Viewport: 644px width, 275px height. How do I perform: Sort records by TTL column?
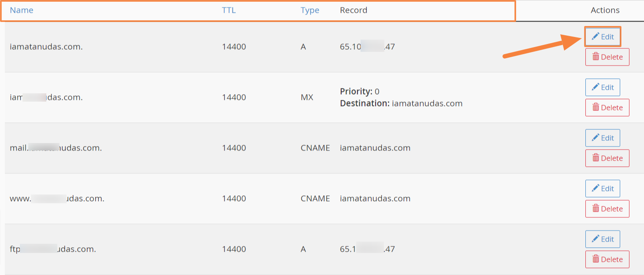(229, 10)
